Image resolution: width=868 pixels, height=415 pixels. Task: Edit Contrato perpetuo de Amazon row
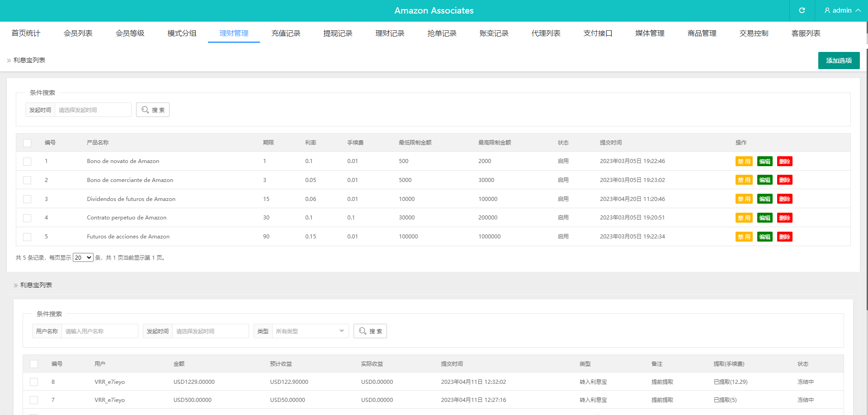(764, 218)
